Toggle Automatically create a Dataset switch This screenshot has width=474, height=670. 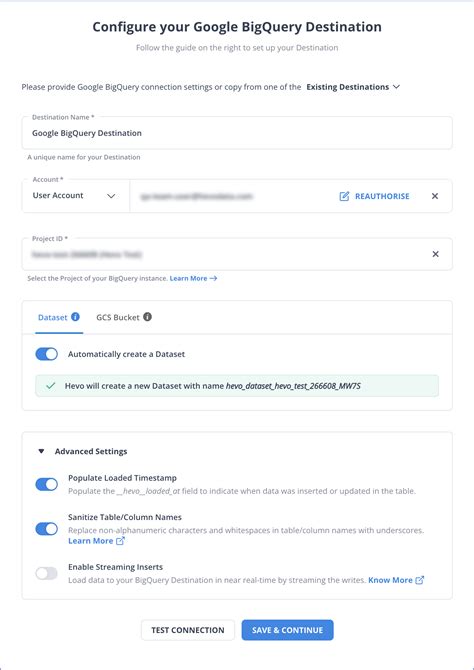[47, 354]
